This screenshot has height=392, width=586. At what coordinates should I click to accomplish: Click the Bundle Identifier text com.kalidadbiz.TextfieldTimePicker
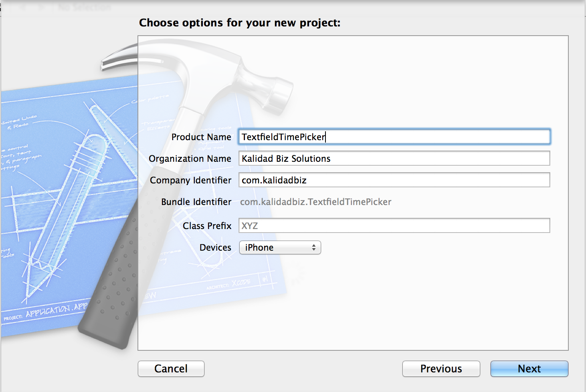point(315,202)
